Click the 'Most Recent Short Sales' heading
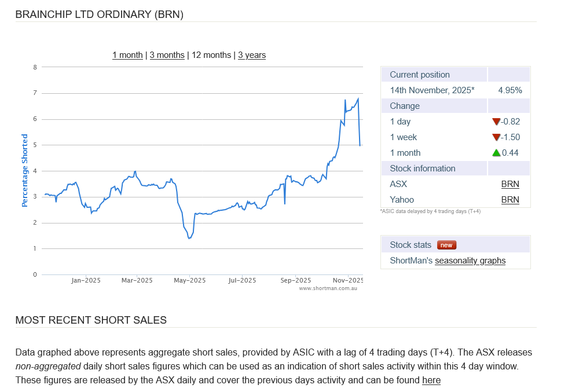 91,320
